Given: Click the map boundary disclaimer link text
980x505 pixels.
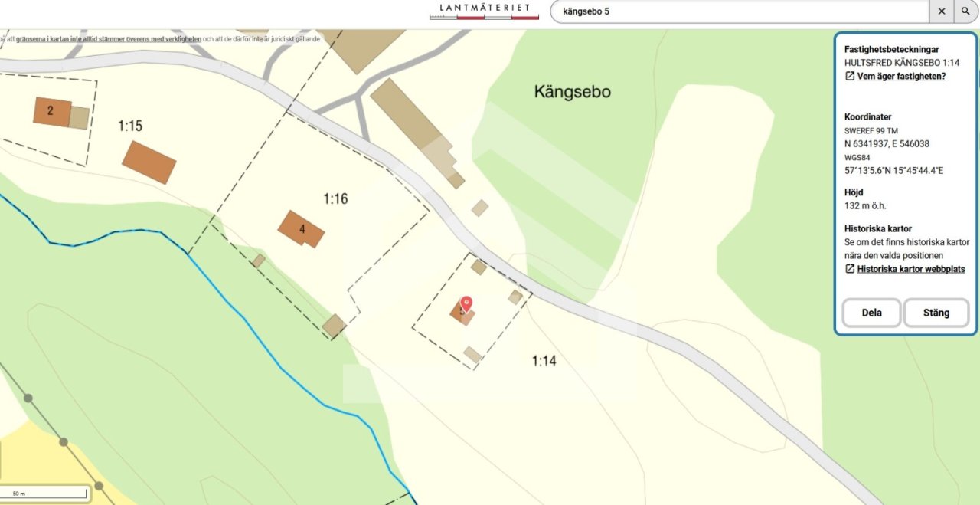Looking at the screenshot, I should tap(108, 38).
